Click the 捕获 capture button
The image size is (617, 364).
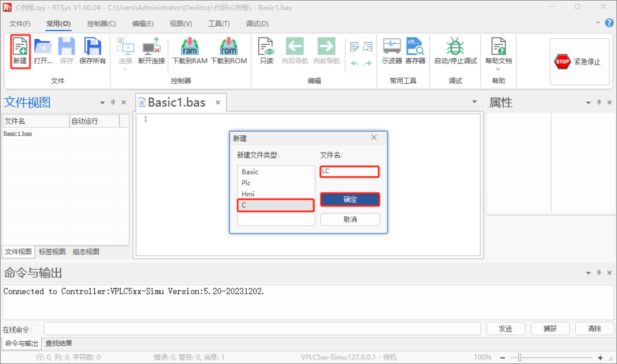tap(550, 328)
